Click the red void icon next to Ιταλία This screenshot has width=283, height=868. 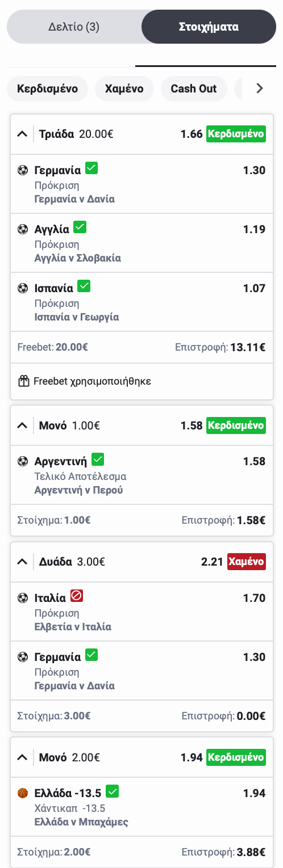[77, 596]
